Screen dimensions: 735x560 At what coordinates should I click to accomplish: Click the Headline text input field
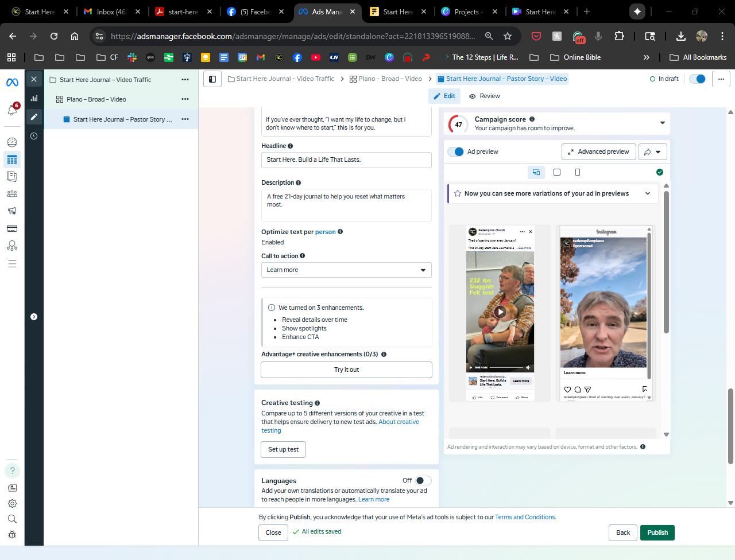click(x=346, y=160)
